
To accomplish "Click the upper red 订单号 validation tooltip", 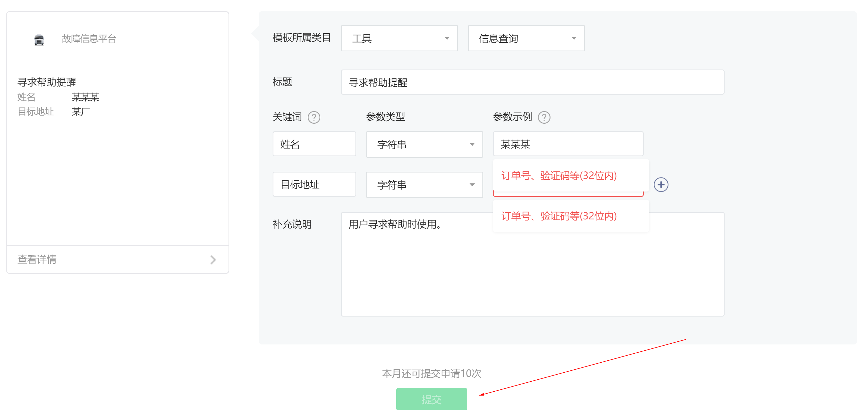I will tap(559, 176).
